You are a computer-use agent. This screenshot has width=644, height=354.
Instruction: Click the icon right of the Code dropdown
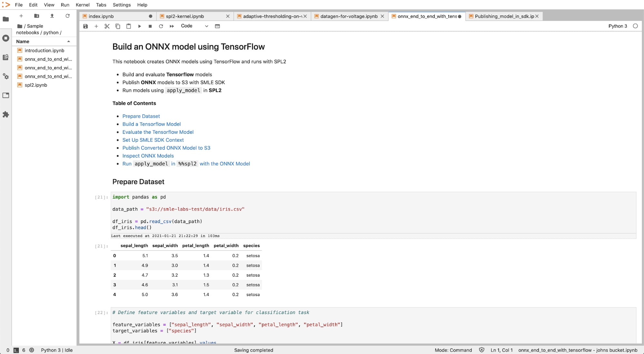point(217,26)
